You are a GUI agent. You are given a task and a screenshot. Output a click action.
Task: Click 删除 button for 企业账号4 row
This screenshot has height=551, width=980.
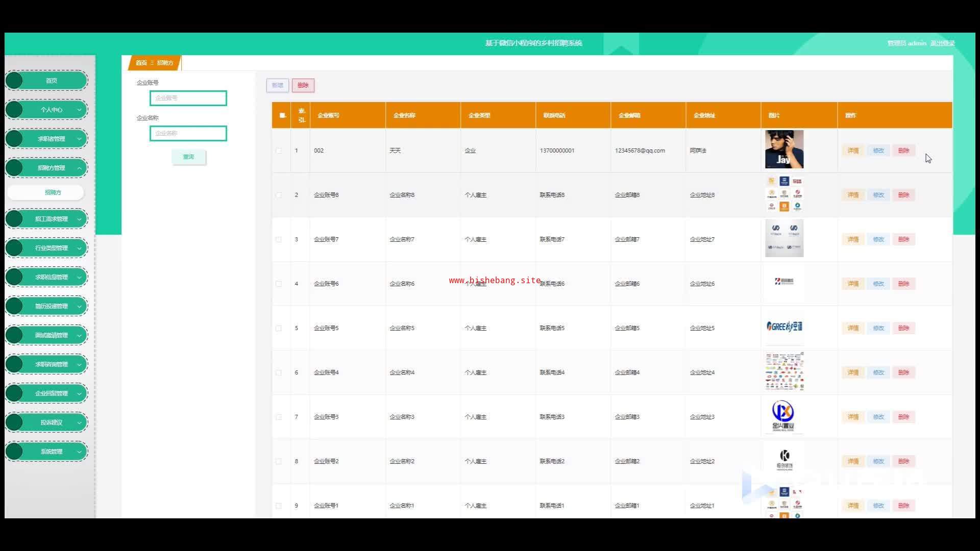click(903, 372)
